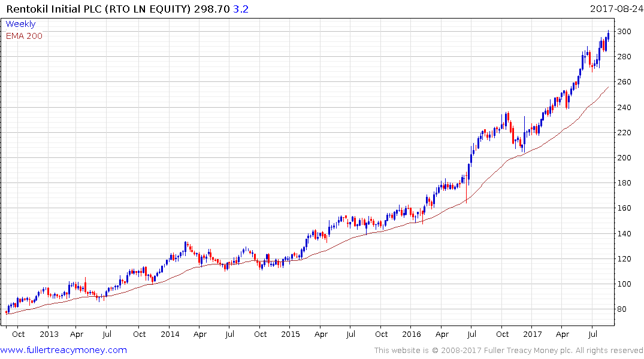The height and width of the screenshot is (359, 644).
Task: Click the 2017 year label on time axis
Action: [x=533, y=334]
